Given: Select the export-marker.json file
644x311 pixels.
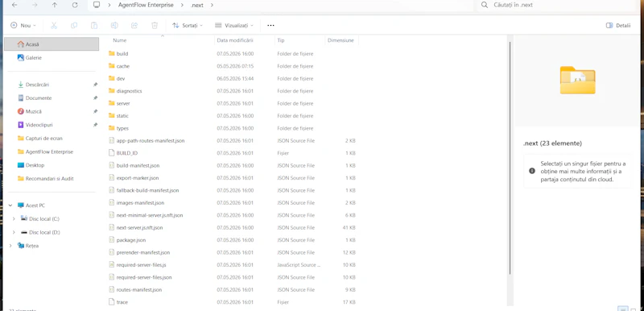Looking at the screenshot, I should coord(138,178).
